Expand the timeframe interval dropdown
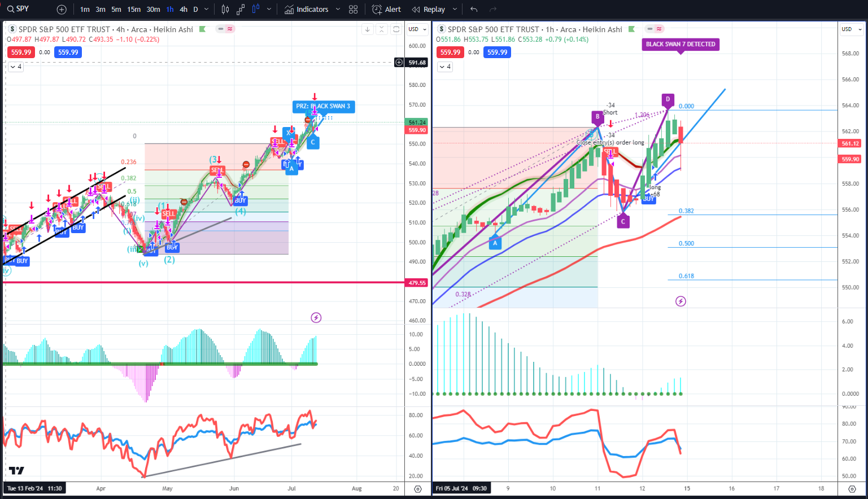This screenshot has height=499, width=868. click(206, 10)
